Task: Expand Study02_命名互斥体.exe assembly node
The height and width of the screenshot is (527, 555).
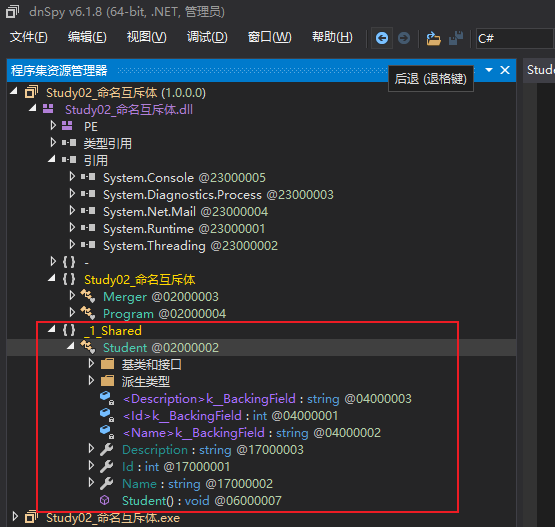Action: coord(15,516)
